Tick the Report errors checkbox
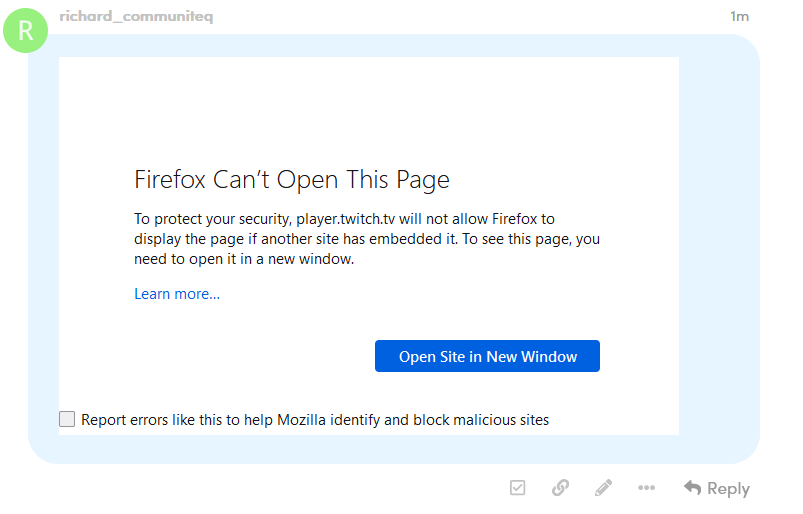This screenshot has height=514, width=803. point(67,419)
